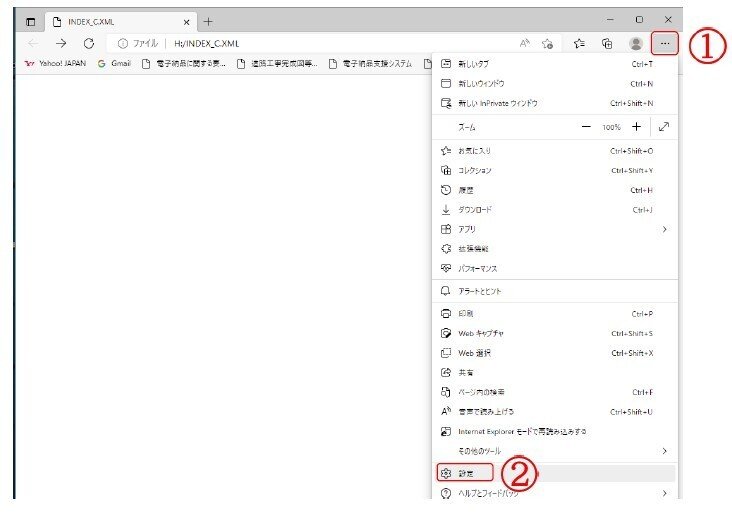Choose Web 選択 menu item
This screenshot has height=524, width=732.
coord(555,353)
